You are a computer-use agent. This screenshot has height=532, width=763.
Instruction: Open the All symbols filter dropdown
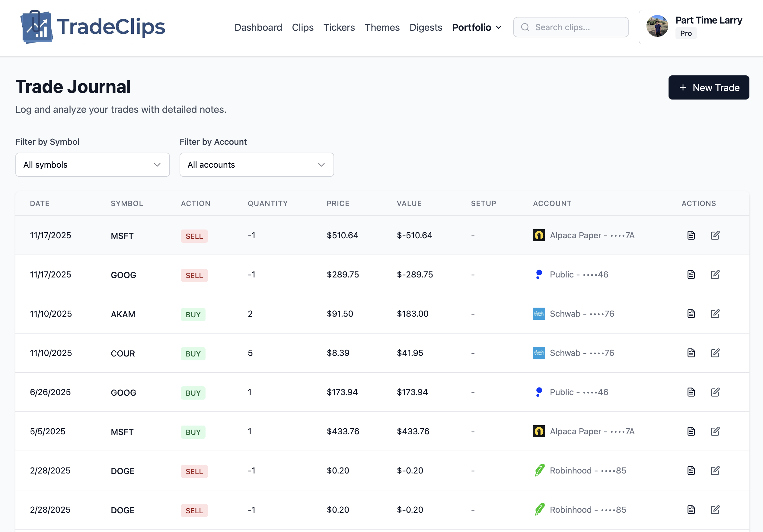92,165
